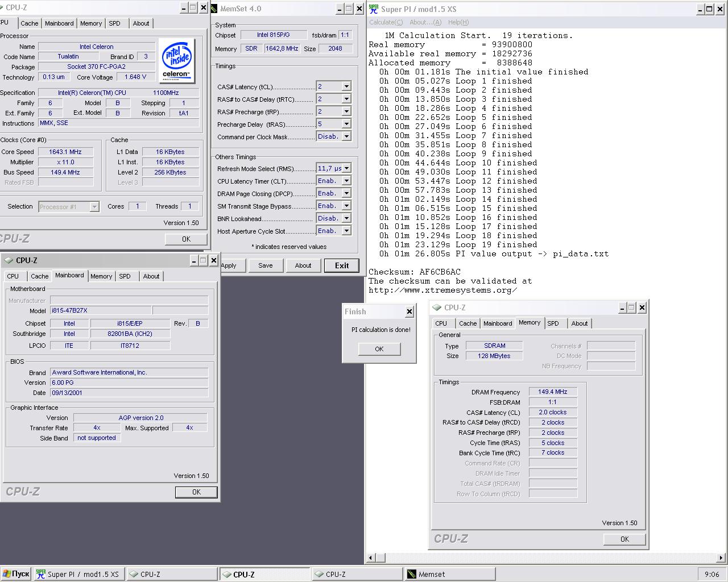
Task: Click the Core Speed value 1643.1 MHz
Action: click(66, 152)
